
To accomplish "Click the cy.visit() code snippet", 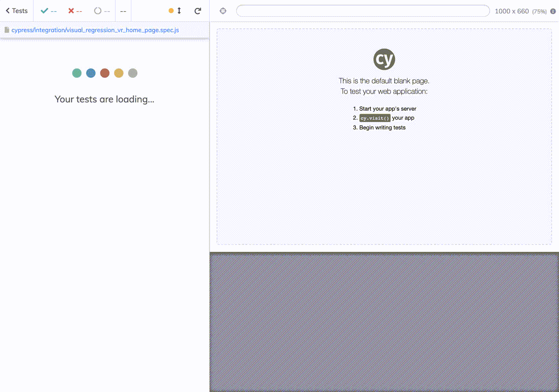I will [375, 118].
